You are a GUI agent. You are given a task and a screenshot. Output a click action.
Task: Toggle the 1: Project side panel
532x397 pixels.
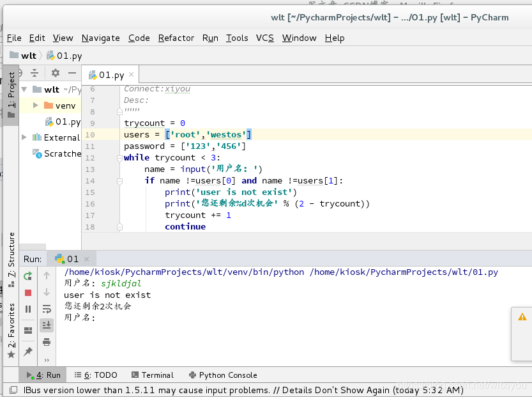point(11,95)
